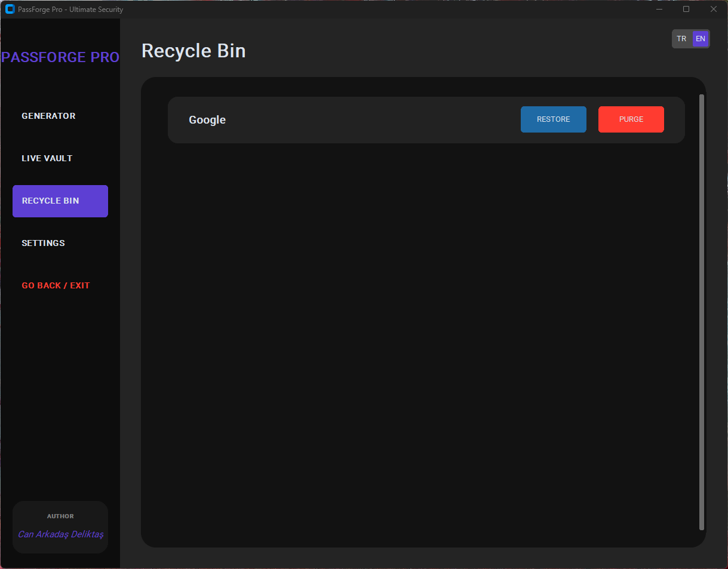Choose GO BACK / EXIT in sidebar
The height and width of the screenshot is (569, 728).
56,285
